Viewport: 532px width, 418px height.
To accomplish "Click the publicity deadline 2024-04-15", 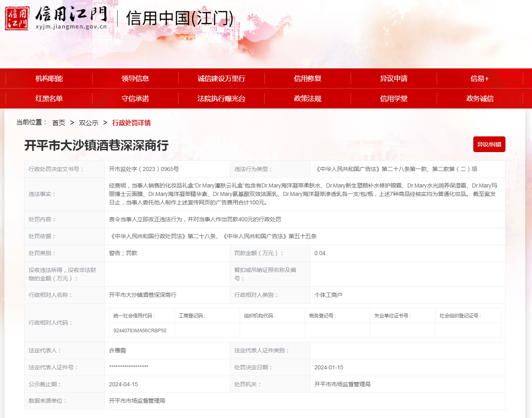I will click(123, 384).
